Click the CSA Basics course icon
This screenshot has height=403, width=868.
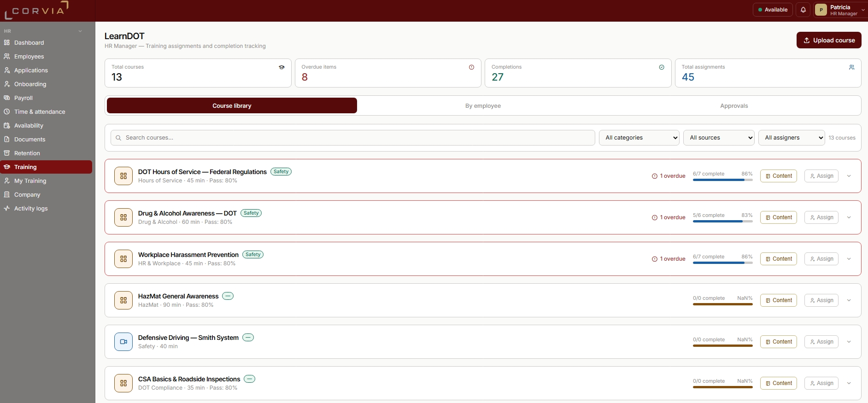pos(123,383)
